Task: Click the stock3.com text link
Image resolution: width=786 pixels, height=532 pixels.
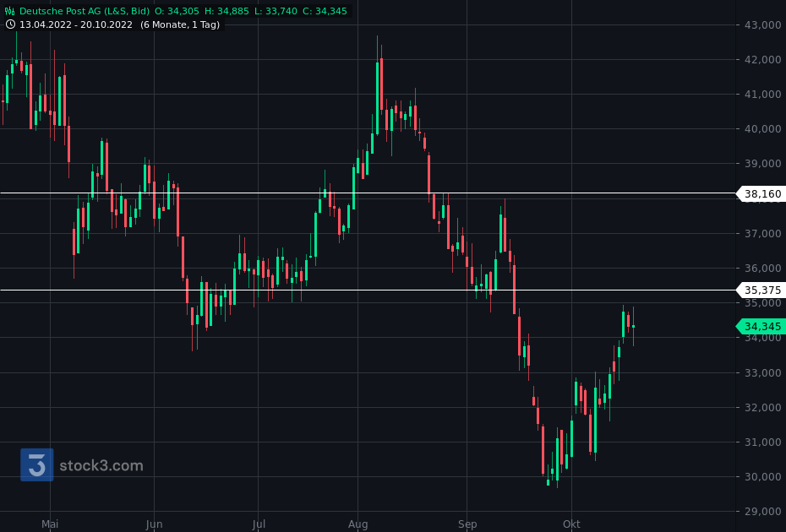Action: coord(101,464)
